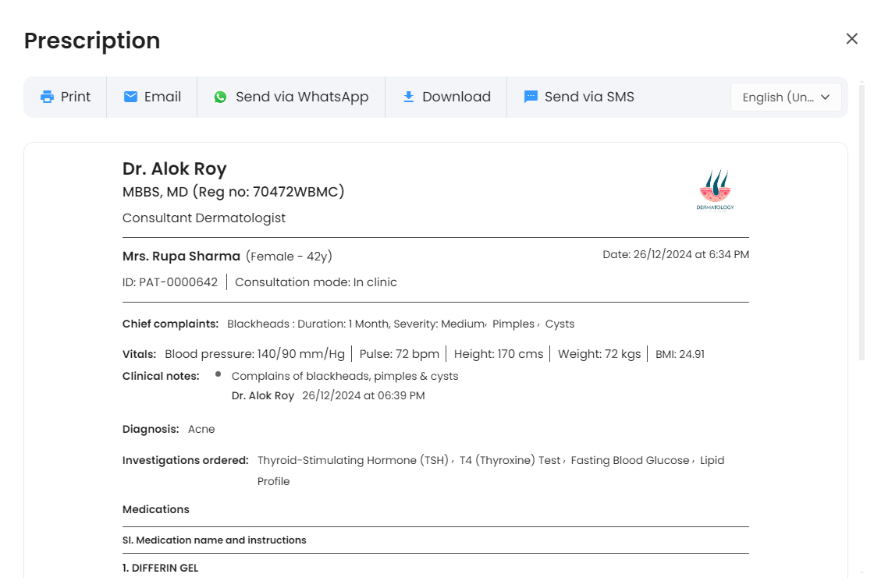Viewport: 874px width, 588px height.
Task: Click the Dermatology clinic logo
Action: tap(715, 190)
